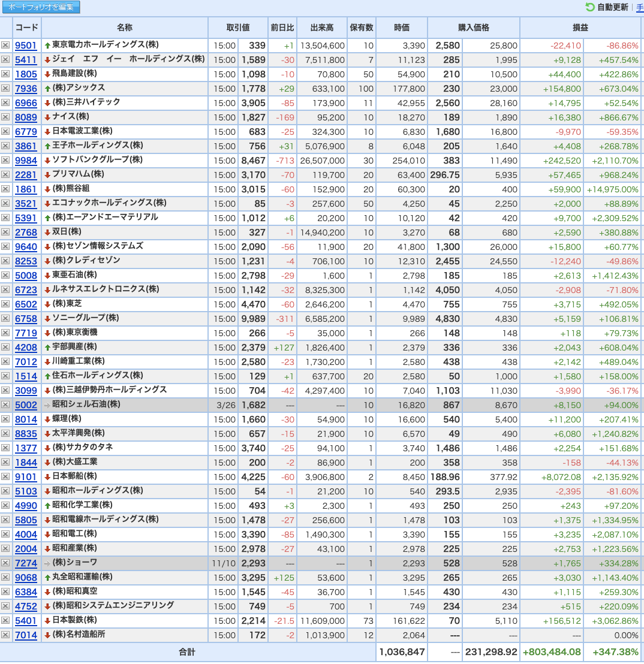Click the profit percent +14,975.00%
Viewport: 644px width, 664px height.
pyautogui.click(x=612, y=189)
